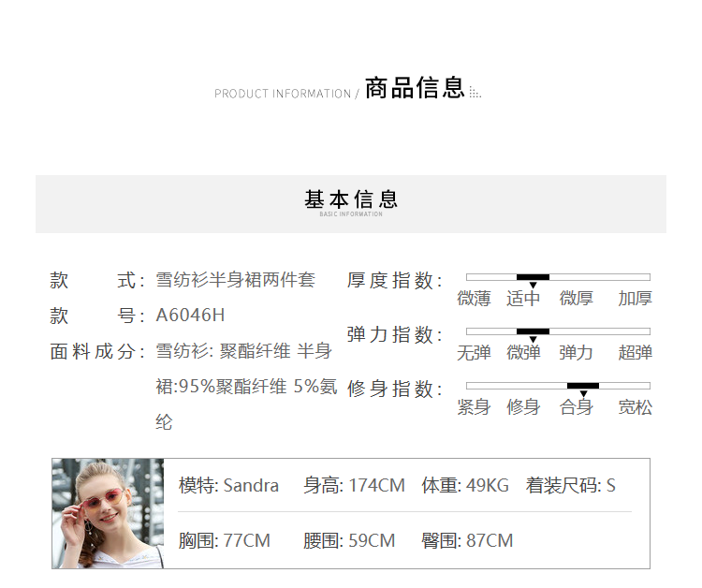This screenshot has height=588, width=702.
Task: Click the black indicator on elasticity bar
Action: [x=533, y=331]
